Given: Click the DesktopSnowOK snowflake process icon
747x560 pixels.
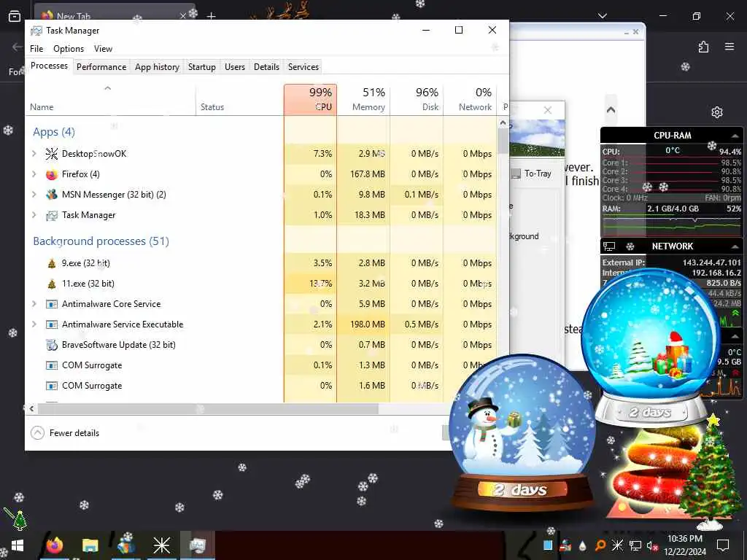Looking at the screenshot, I should pyautogui.click(x=52, y=153).
